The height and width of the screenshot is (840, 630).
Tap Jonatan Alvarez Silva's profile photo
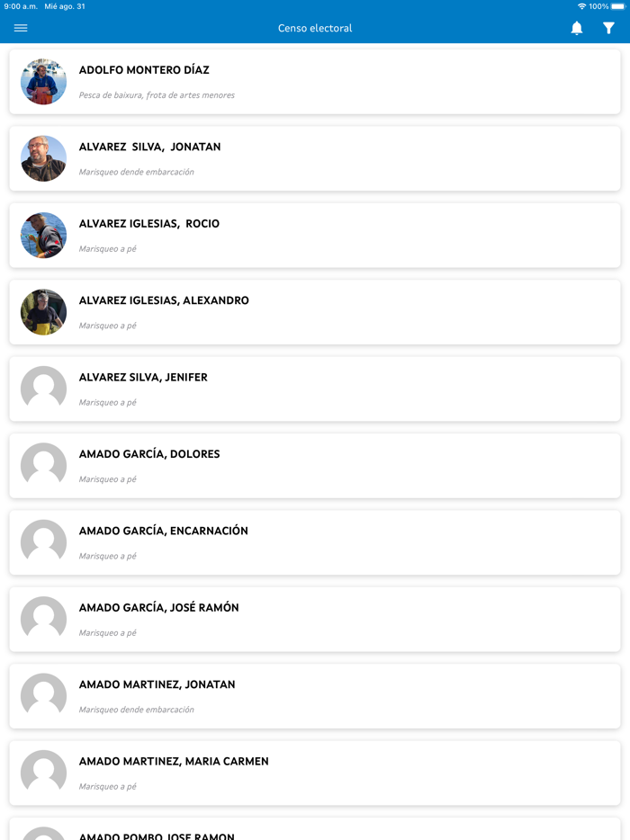point(43,158)
